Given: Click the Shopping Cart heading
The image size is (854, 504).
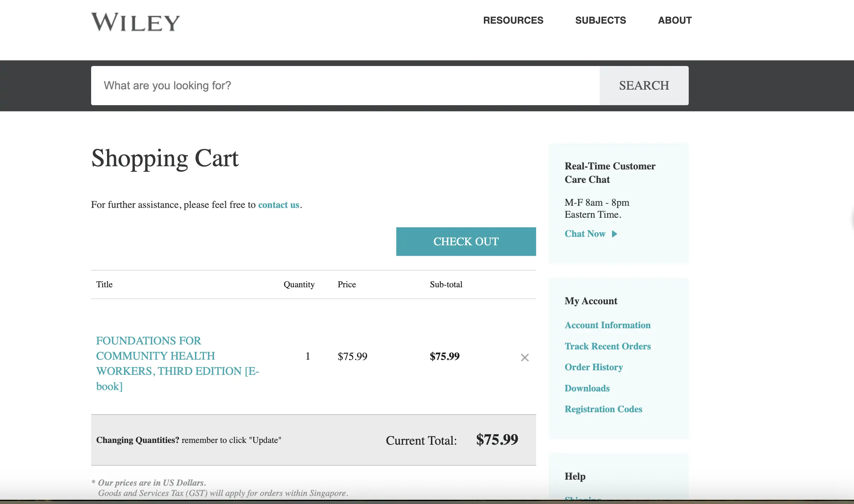Looking at the screenshot, I should (x=165, y=158).
